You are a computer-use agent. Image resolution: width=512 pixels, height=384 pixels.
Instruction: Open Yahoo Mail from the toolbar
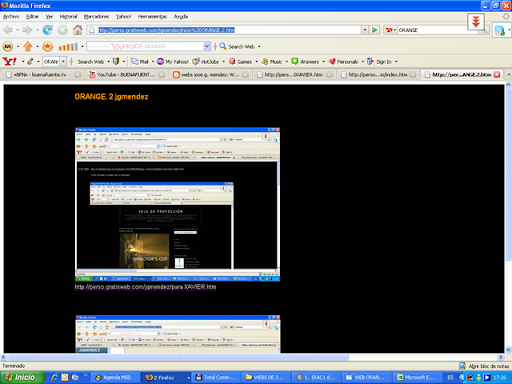140,62
